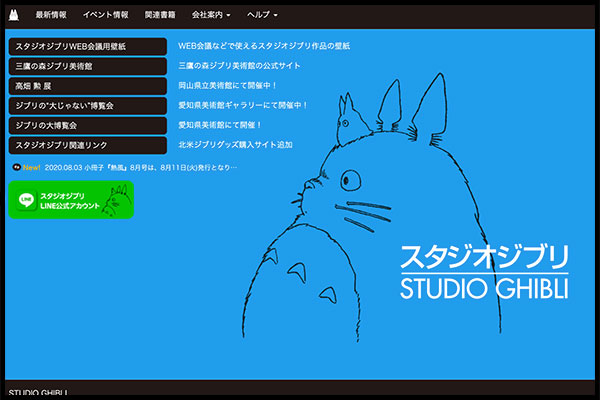Open the 2020.08.03 小冊子『熱風』 news link
Screen dimensions: 600x400
(141, 168)
